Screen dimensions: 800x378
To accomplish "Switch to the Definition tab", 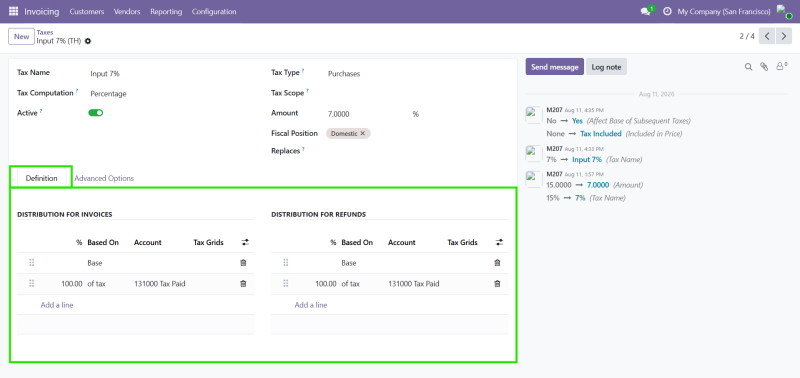I will coord(41,178).
